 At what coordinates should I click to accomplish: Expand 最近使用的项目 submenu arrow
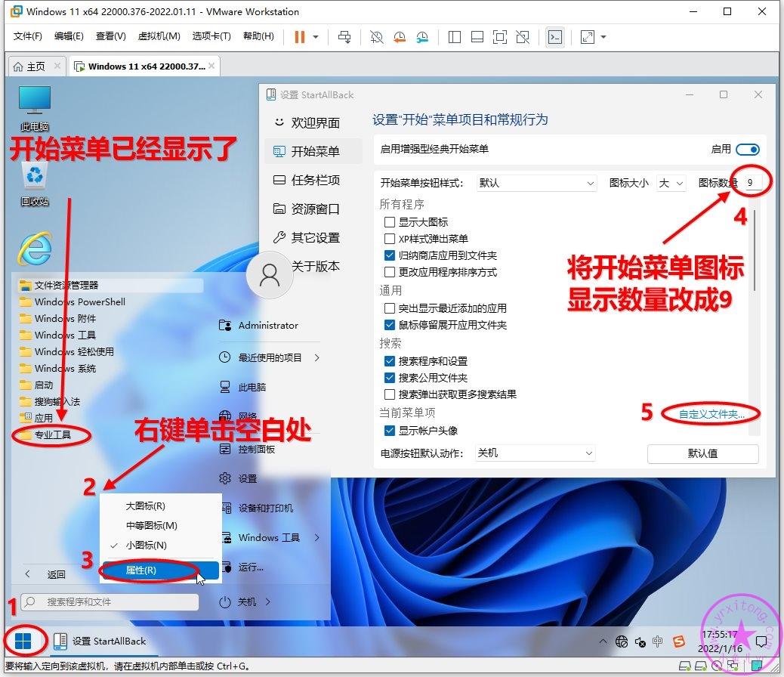(317, 357)
